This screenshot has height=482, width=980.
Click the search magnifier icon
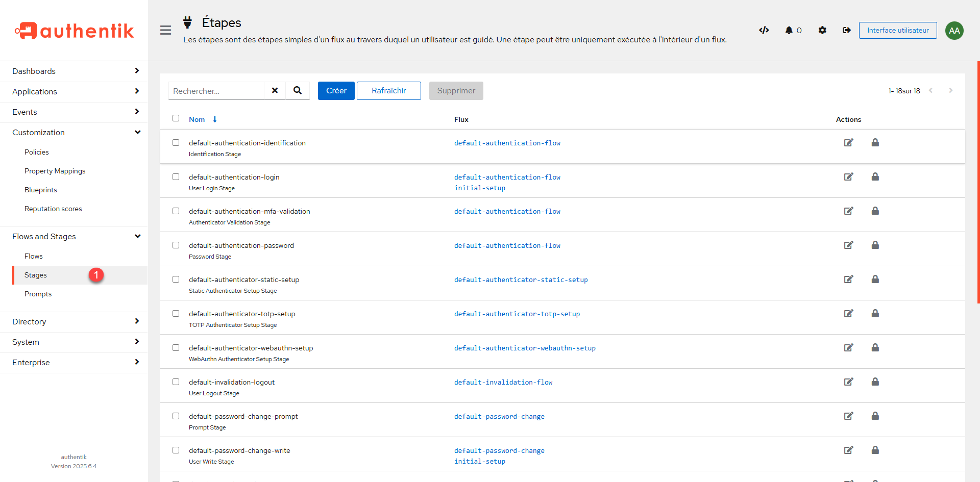[298, 91]
